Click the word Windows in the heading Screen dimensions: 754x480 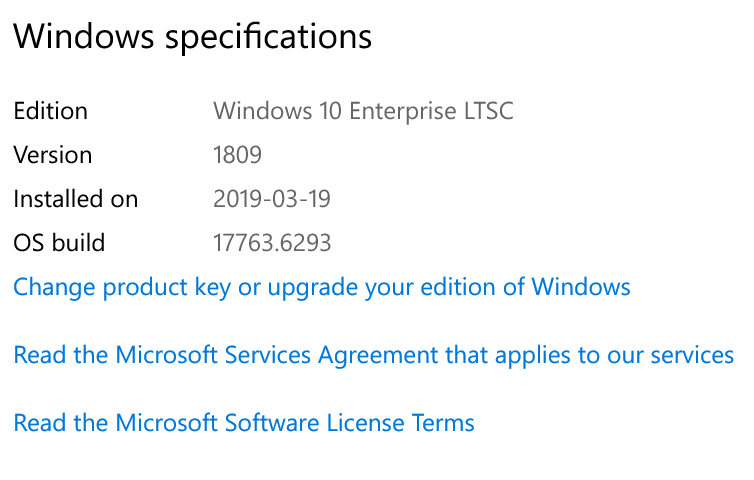pyautogui.click(x=83, y=37)
